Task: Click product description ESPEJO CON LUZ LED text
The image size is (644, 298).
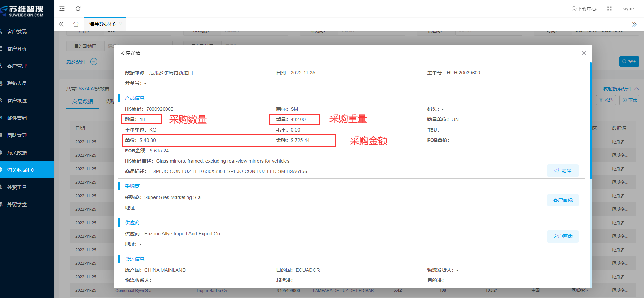Action: [228, 171]
